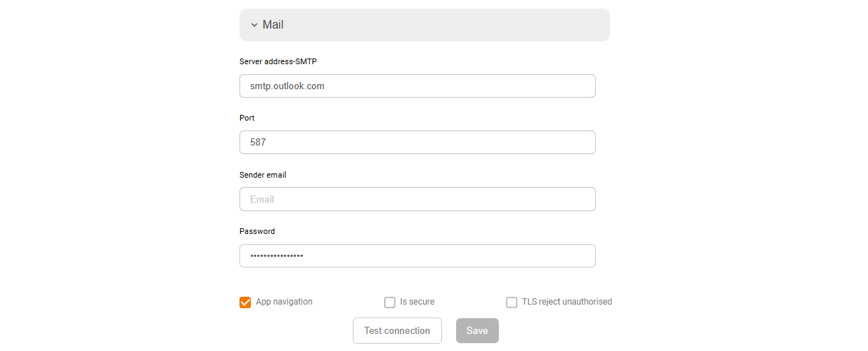Collapse the Mail section chevron
Screen dimensions: 868x351
[254, 25]
